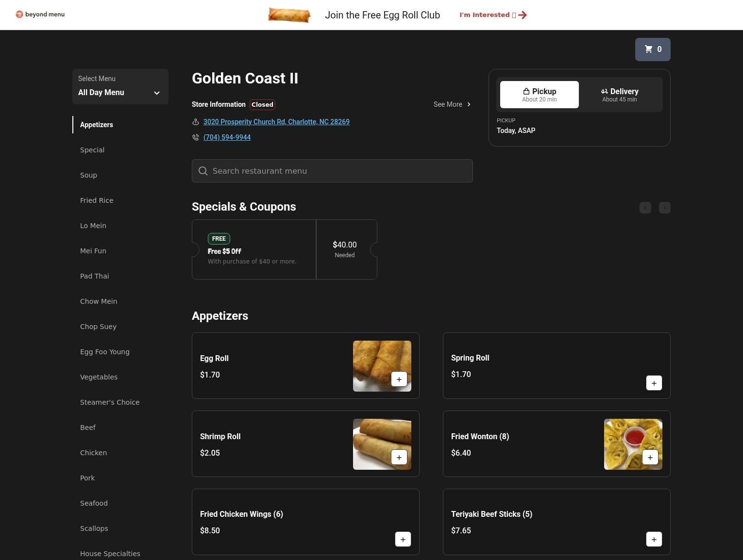This screenshot has width=743, height=560.
Task: Click the Search restaurant menu field
Action: pyautogui.click(x=332, y=171)
